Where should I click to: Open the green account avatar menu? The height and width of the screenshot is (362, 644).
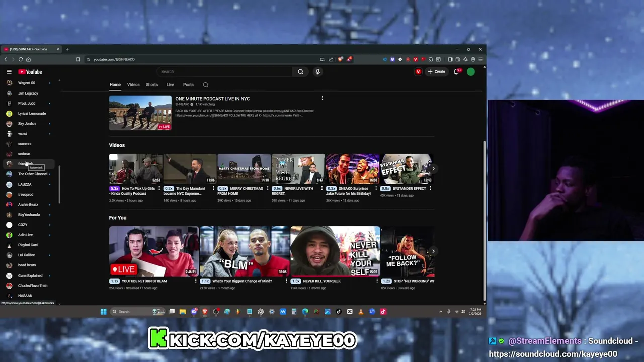click(x=471, y=72)
